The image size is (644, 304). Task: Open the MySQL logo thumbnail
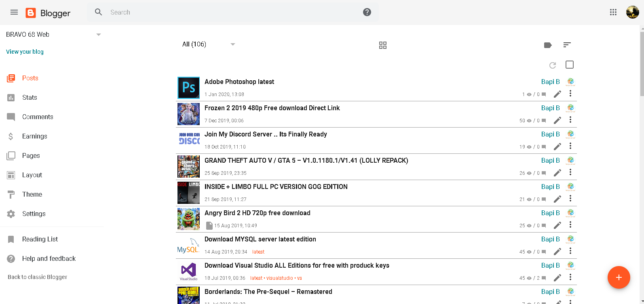[189, 245]
